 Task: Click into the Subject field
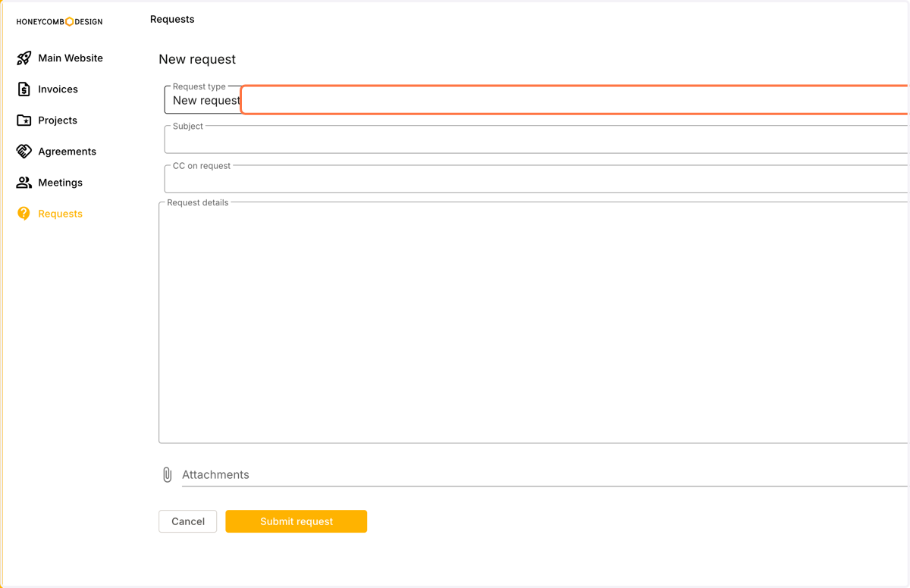tap(536, 139)
